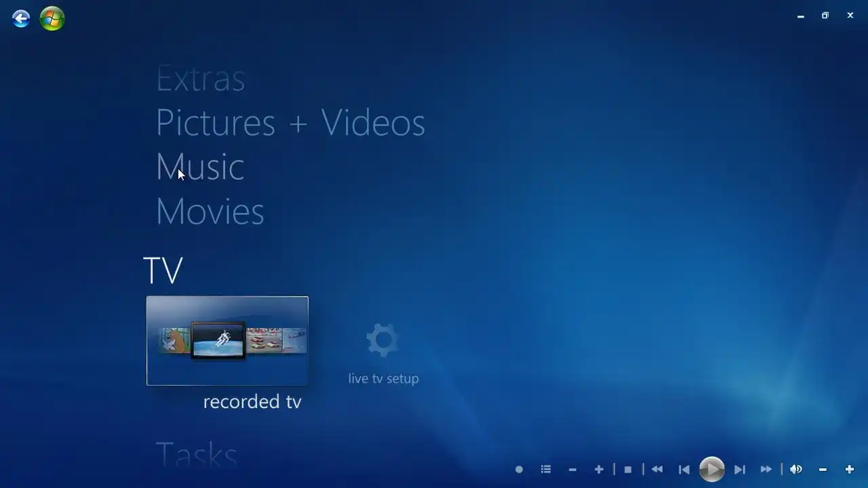This screenshot has height=488, width=868.
Task: Start playback with the round play button
Action: pyautogui.click(x=711, y=469)
